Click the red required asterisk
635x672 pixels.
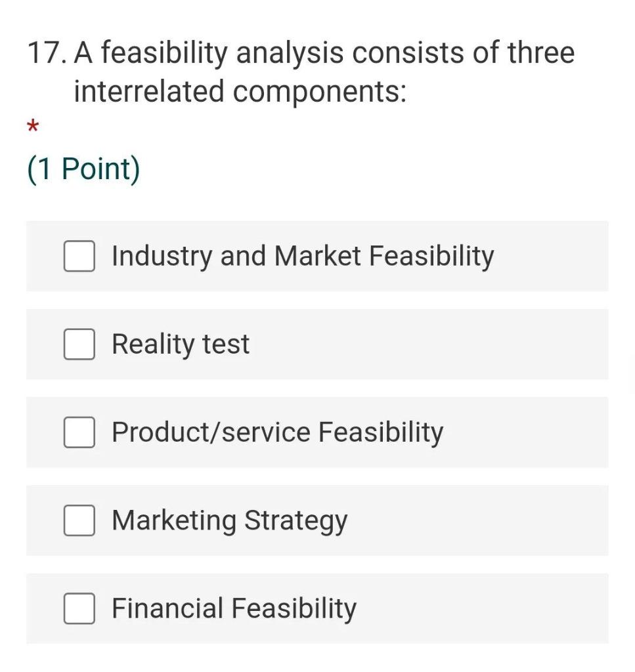(x=33, y=127)
